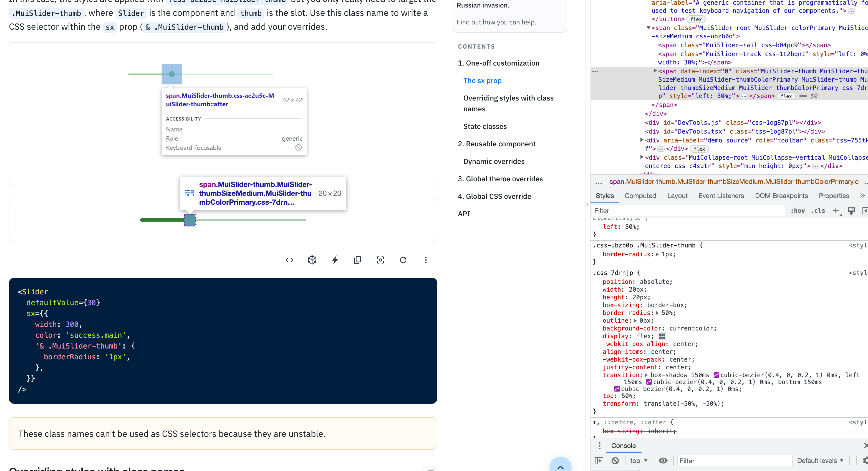Toggle live expression eye icon
Image resolution: width=868 pixels, height=471 pixels.
pyautogui.click(x=663, y=460)
